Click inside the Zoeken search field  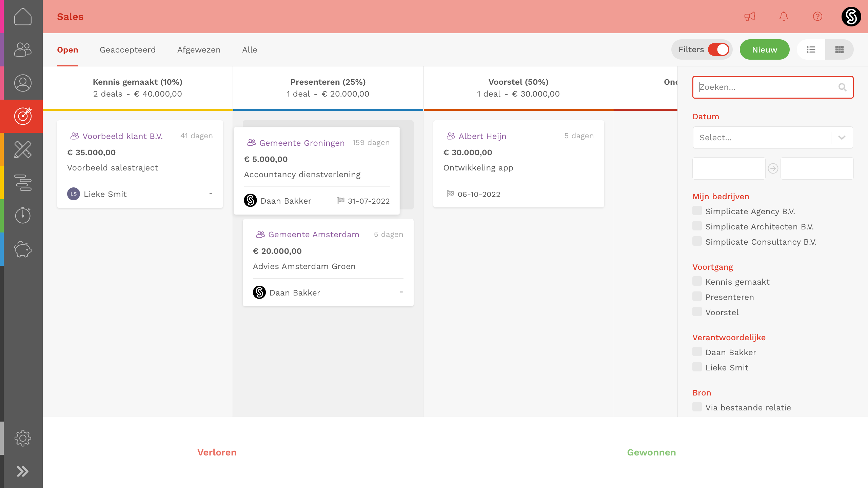tap(763, 87)
